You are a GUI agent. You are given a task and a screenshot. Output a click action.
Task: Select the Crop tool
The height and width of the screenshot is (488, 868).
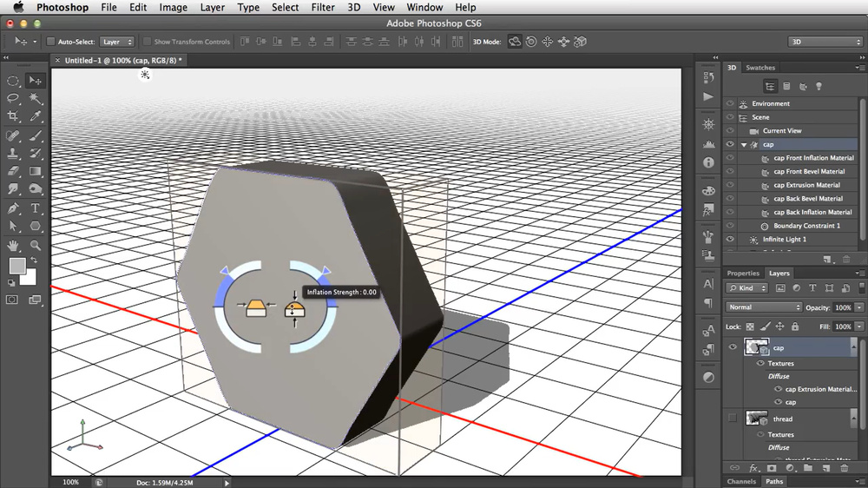13,116
